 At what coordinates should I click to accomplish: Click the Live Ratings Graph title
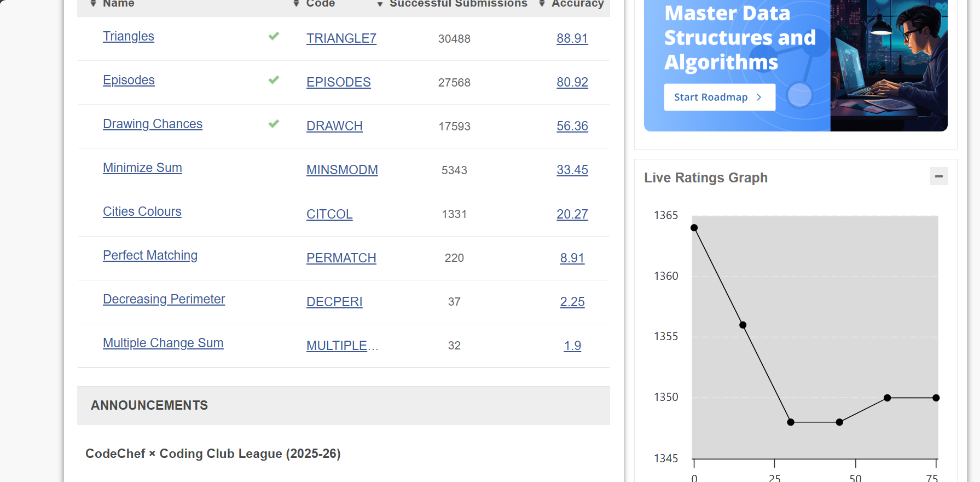(706, 177)
